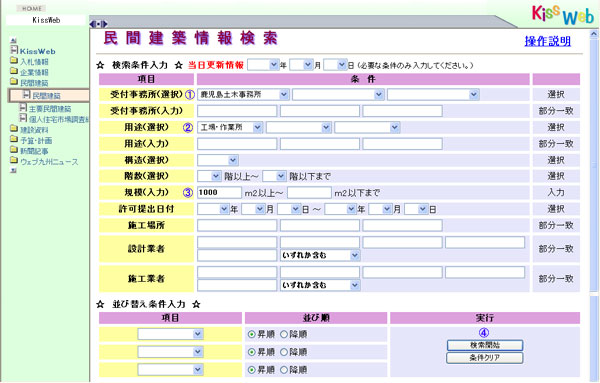Click the KissWeb document icon in tree
The width and height of the screenshot is (600, 383).
tap(14, 50)
